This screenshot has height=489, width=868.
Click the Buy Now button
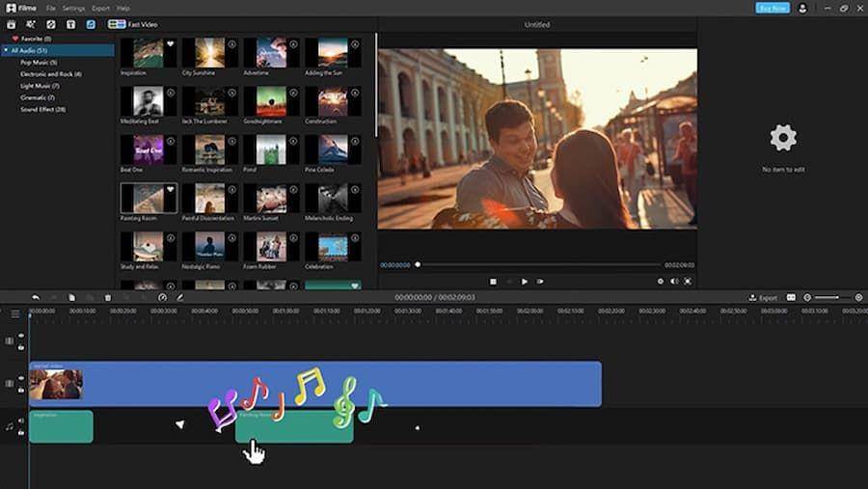pos(773,8)
